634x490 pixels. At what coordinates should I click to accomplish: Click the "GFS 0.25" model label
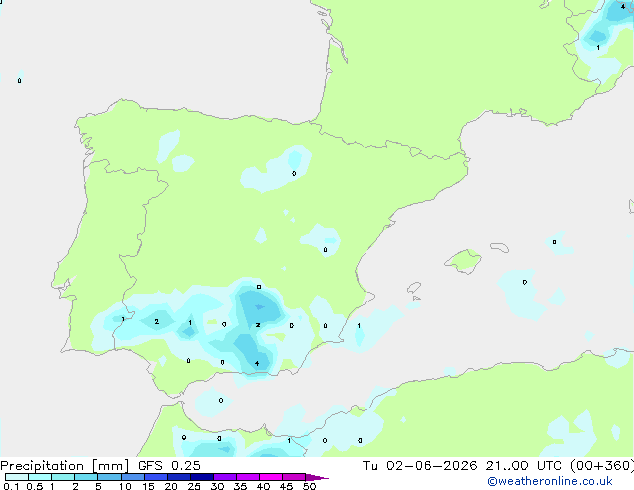coord(169,466)
